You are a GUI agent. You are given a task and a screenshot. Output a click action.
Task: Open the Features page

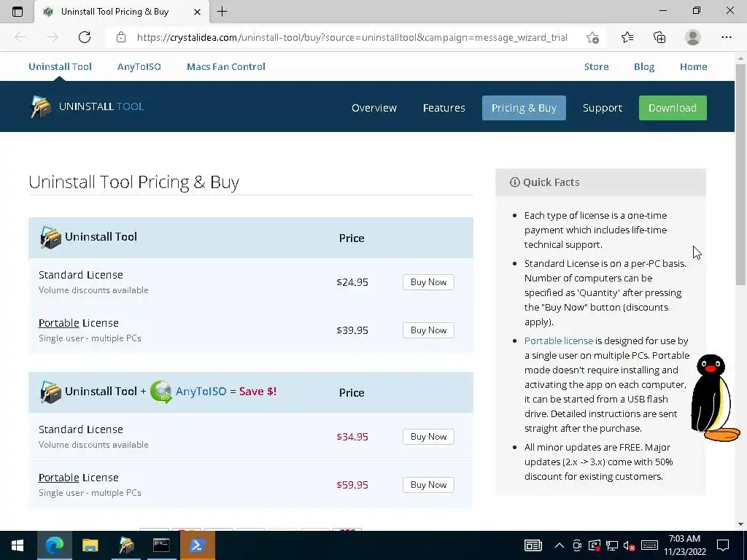pyautogui.click(x=444, y=108)
